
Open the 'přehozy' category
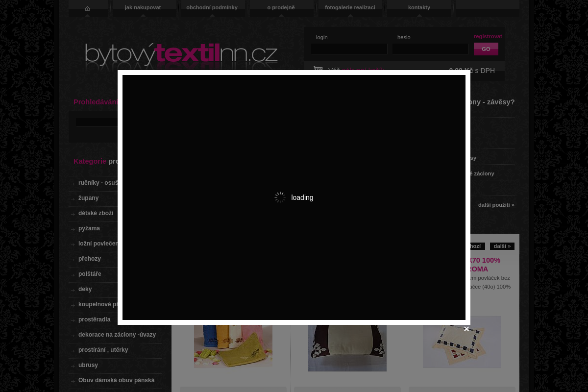[89, 259]
